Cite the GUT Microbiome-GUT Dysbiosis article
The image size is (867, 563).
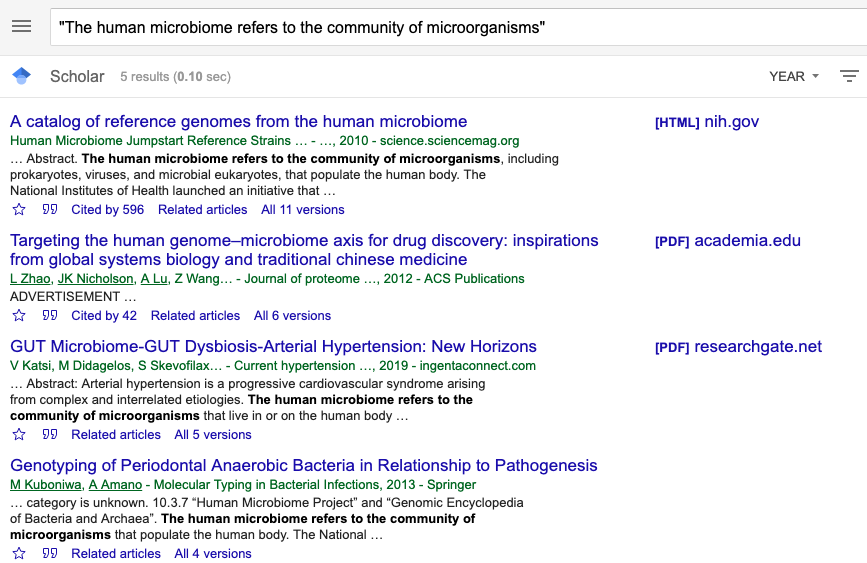click(x=50, y=435)
